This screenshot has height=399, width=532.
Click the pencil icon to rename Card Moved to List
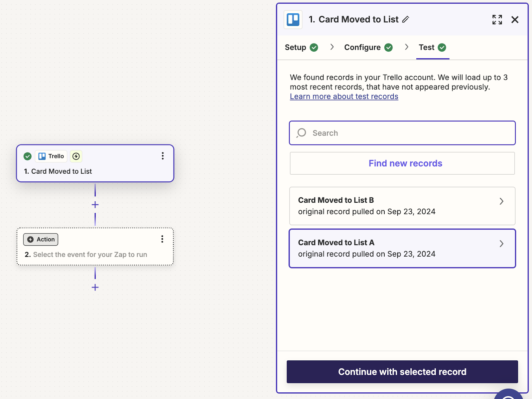(x=406, y=20)
